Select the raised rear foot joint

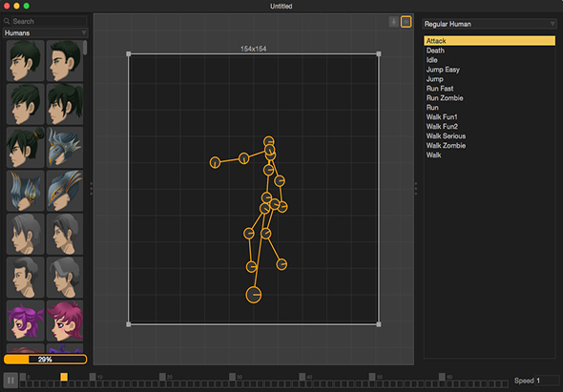click(x=281, y=264)
